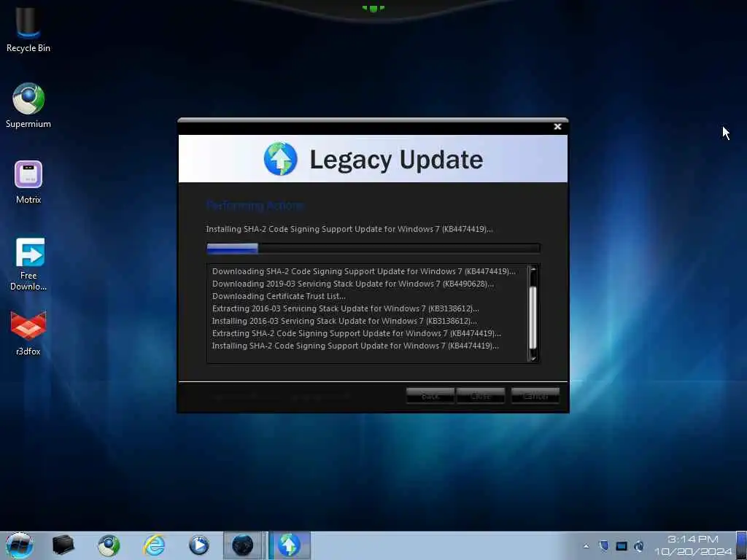This screenshot has width=747, height=560.
Task: Open the Recycle Bin desktop icon
Action: pos(28,28)
